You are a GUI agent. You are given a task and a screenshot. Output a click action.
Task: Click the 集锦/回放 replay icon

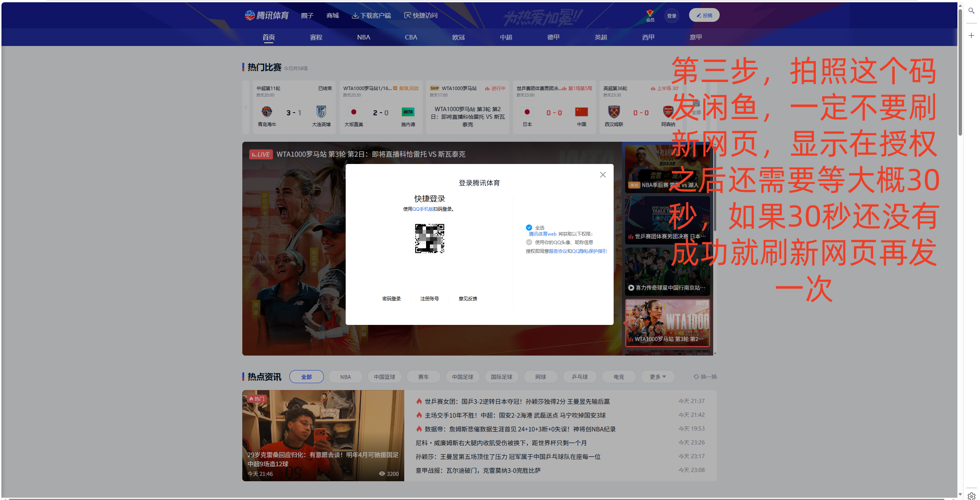point(395,89)
